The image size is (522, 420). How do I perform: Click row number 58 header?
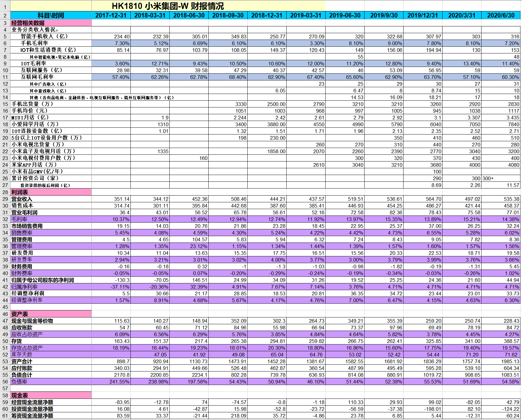[x=5, y=395]
